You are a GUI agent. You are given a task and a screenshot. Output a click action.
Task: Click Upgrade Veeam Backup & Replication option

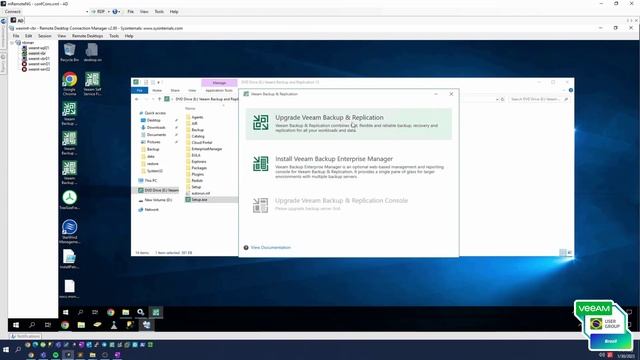349,124
